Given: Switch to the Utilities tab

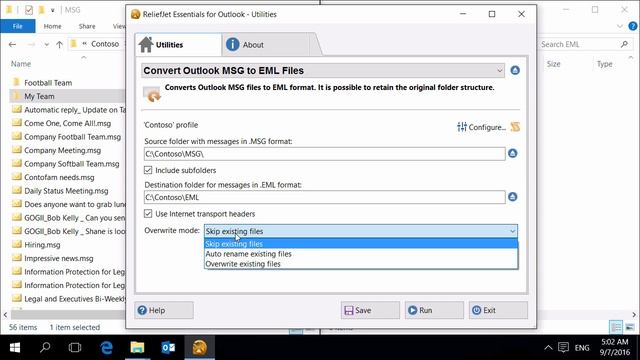Looking at the screenshot, I should (x=178, y=45).
